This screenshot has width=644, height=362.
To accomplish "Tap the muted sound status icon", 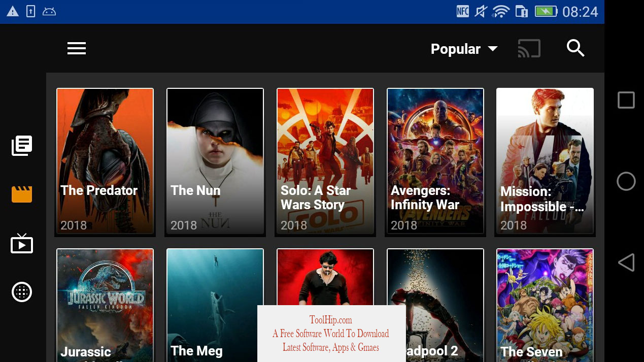I will (481, 11).
